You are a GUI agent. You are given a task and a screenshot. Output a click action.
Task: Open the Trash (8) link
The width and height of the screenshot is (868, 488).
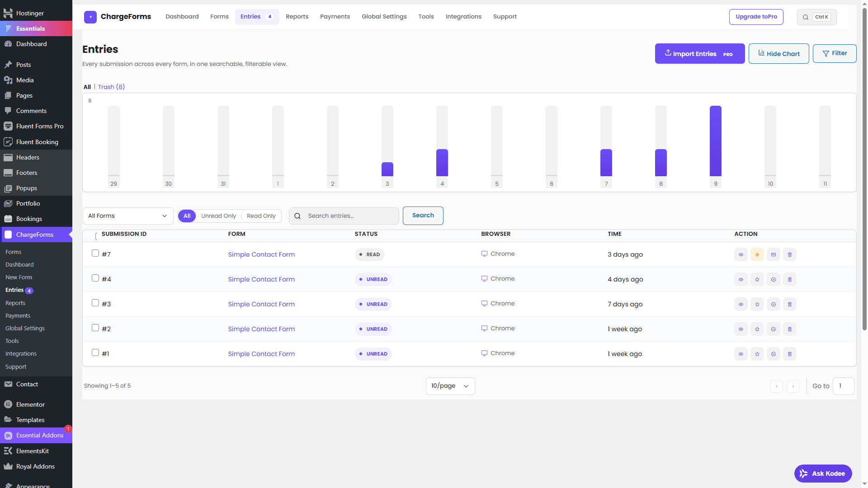pyautogui.click(x=111, y=87)
